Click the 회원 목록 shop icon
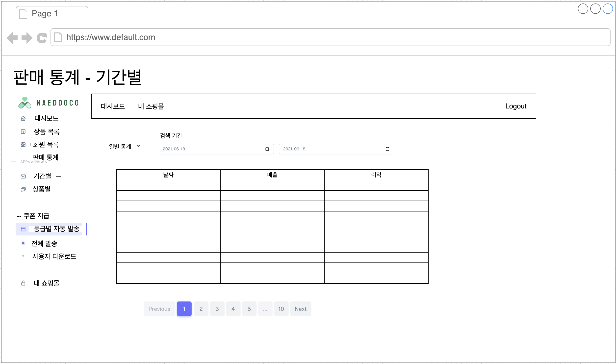Image resolution: width=616 pixels, height=364 pixels. [x=23, y=145]
